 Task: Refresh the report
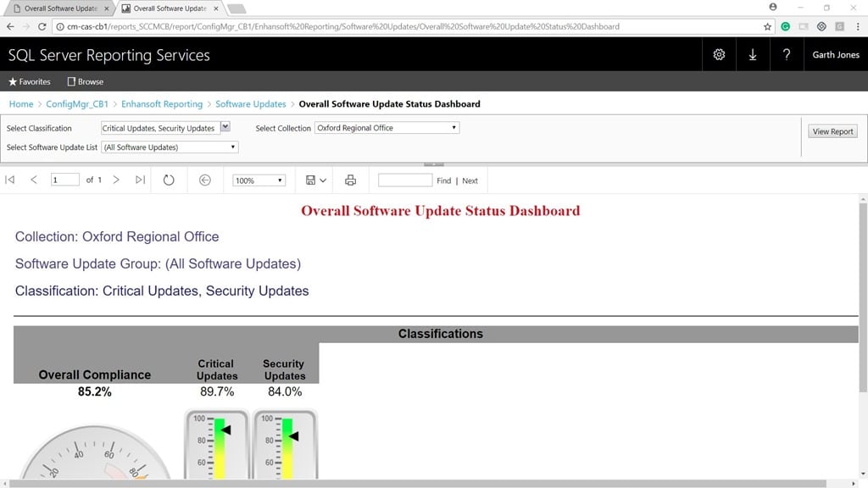point(169,180)
